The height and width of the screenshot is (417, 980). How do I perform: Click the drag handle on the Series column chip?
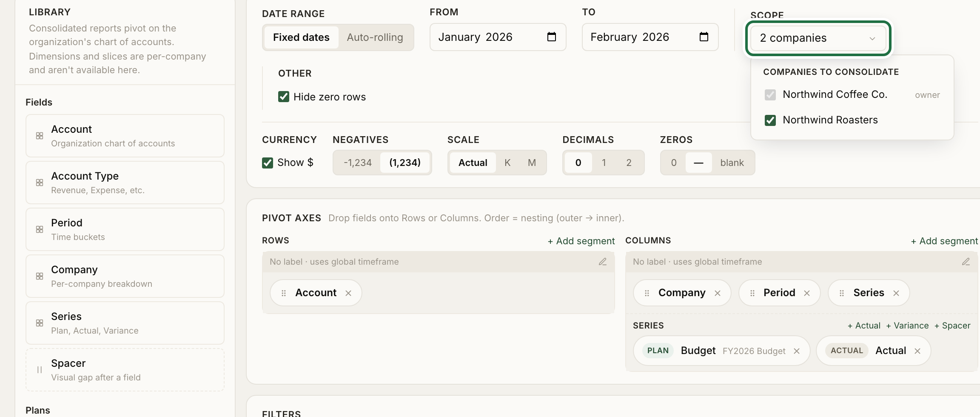[842, 293]
